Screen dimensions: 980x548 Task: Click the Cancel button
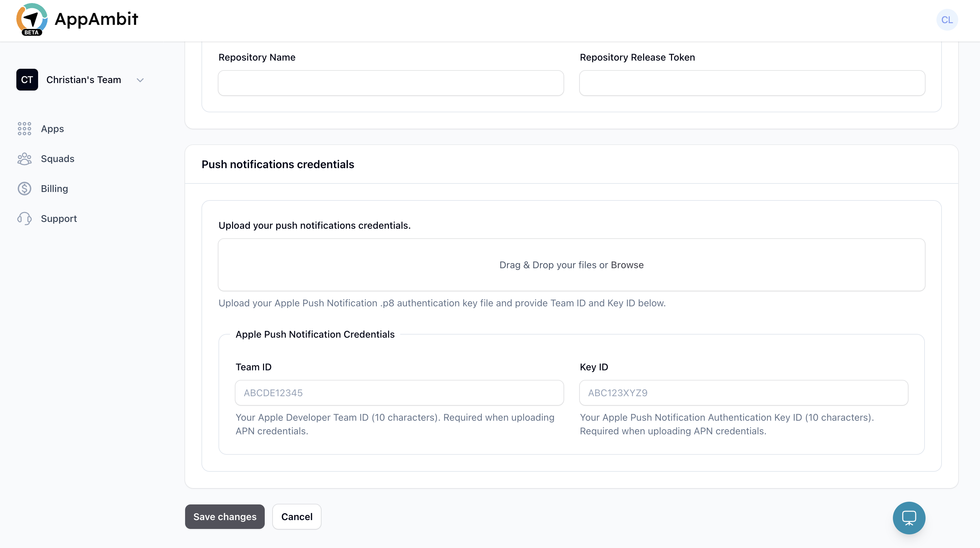pyautogui.click(x=296, y=516)
